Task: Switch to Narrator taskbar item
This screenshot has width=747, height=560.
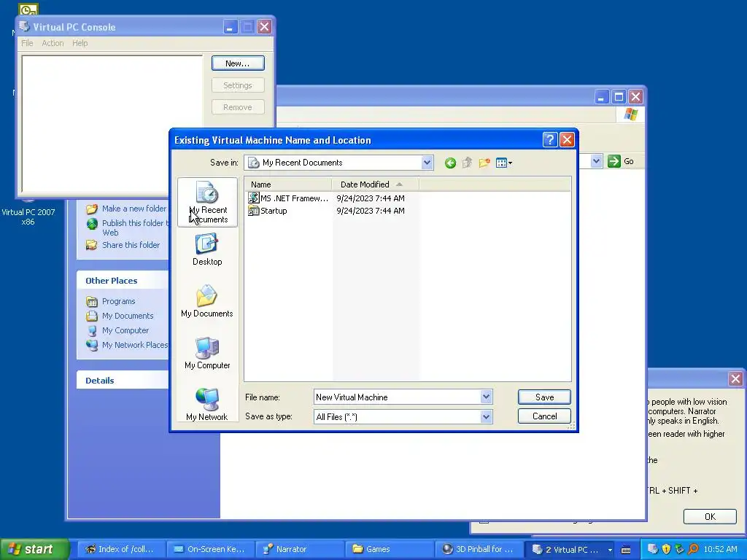Action: pyautogui.click(x=300, y=549)
